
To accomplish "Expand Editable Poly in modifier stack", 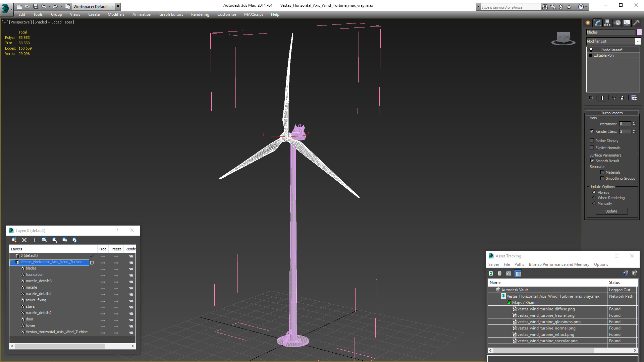I will [x=590, y=55].
